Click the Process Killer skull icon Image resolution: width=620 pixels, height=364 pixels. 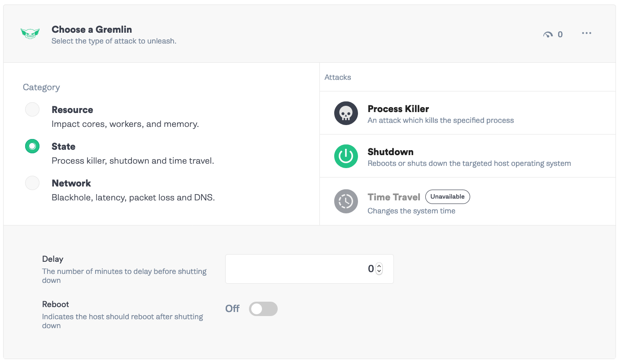tap(346, 113)
